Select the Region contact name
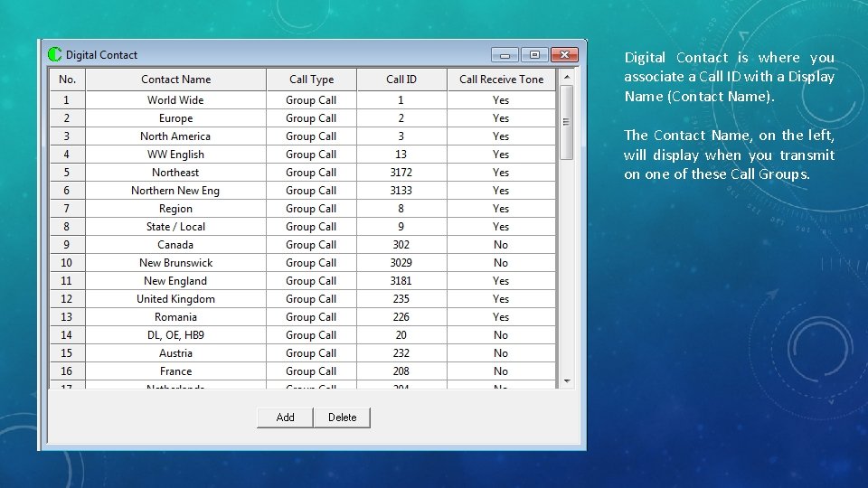 176,209
